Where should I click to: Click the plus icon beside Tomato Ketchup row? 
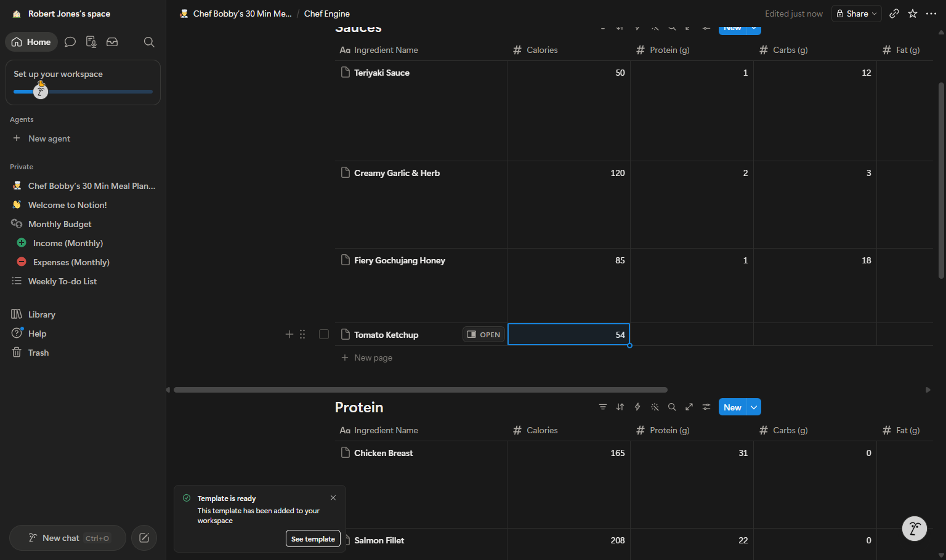289,334
